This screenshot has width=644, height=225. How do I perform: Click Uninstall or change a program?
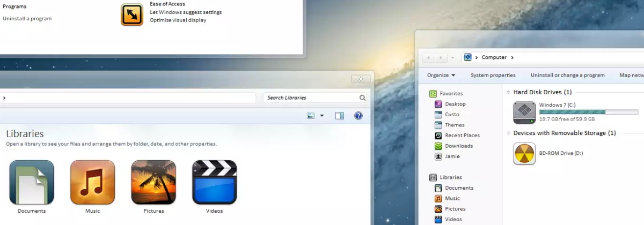click(x=568, y=75)
